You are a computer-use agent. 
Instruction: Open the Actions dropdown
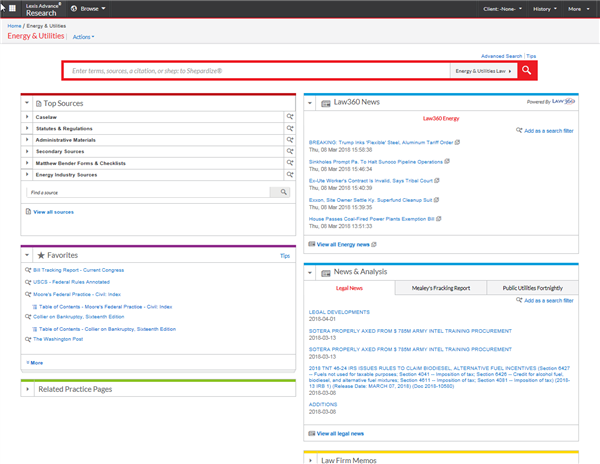coord(83,37)
